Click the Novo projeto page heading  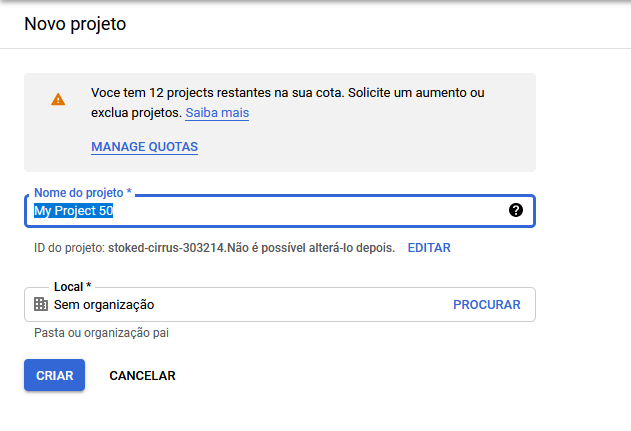(75, 24)
